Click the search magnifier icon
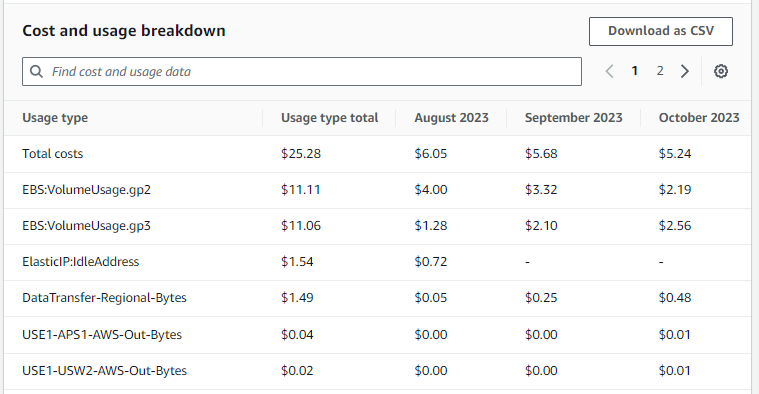This screenshot has width=759, height=394. pyautogui.click(x=36, y=72)
